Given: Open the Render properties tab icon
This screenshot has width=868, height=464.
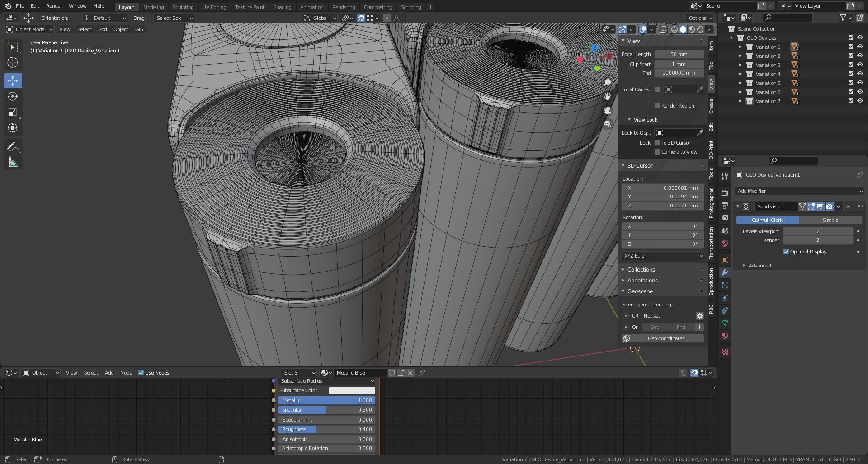Looking at the screenshot, I should [x=725, y=193].
